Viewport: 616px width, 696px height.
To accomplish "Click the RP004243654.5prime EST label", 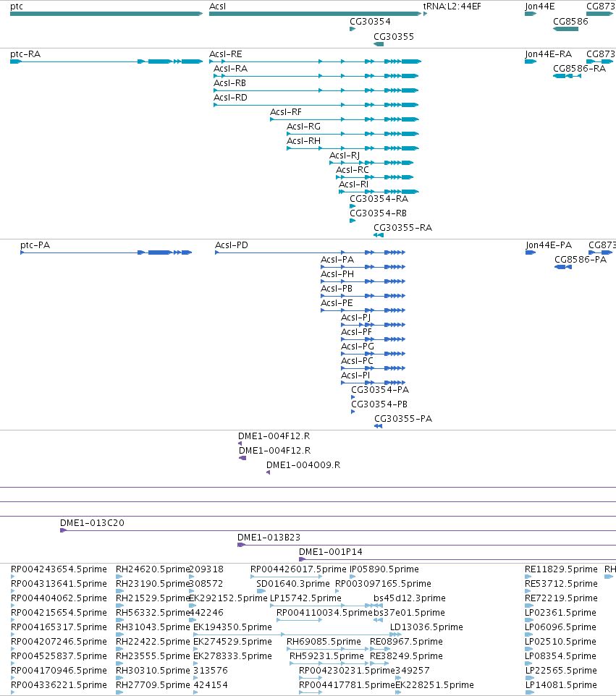I will coord(59,569).
